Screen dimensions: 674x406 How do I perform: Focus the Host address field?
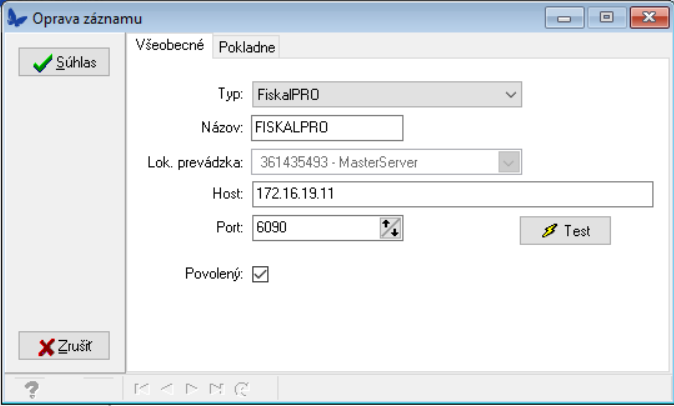pyautogui.click(x=451, y=194)
